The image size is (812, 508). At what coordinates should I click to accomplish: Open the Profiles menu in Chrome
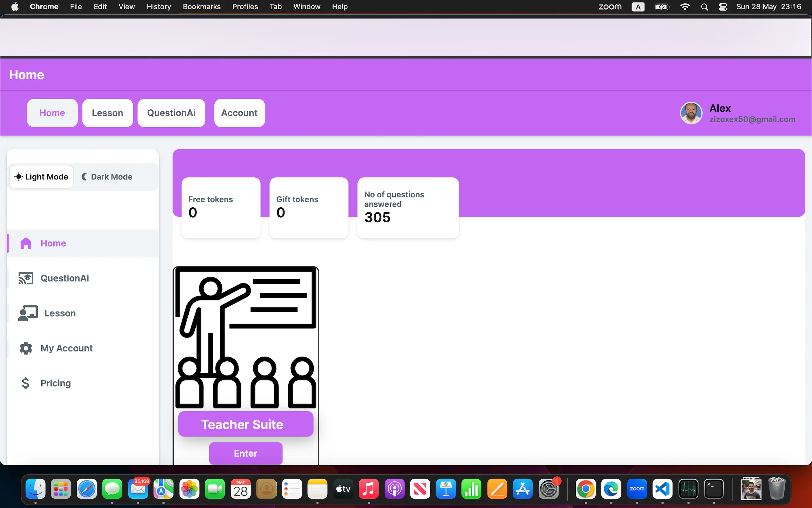[245, 7]
